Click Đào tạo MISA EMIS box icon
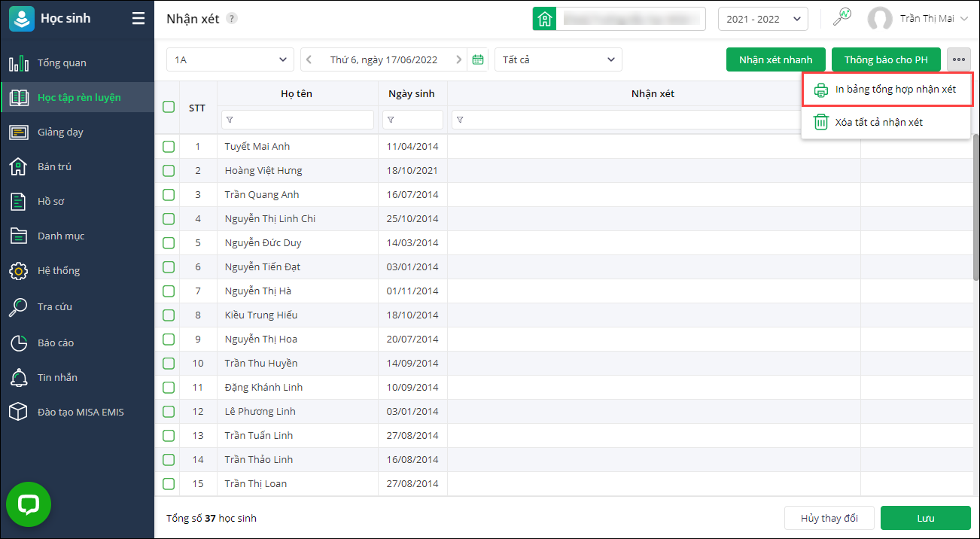Screen dimensions: 980x539 point(19,412)
